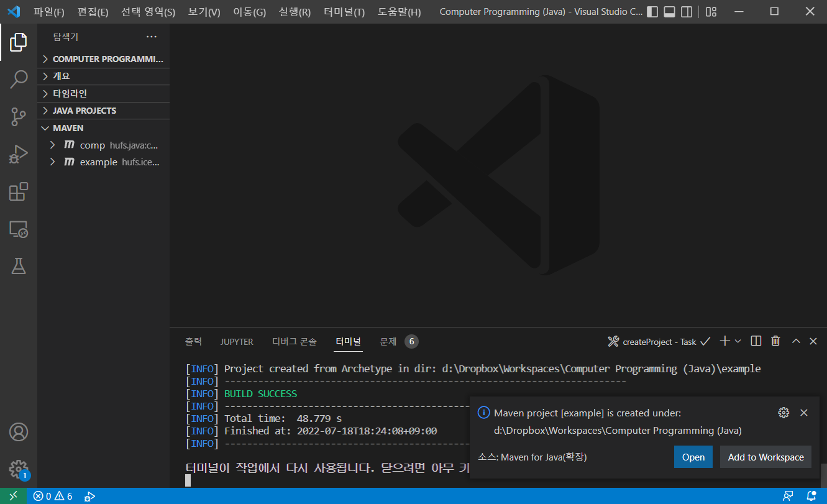The height and width of the screenshot is (504, 827).
Task: Open the Manage gear icon with badge
Action: point(19,469)
